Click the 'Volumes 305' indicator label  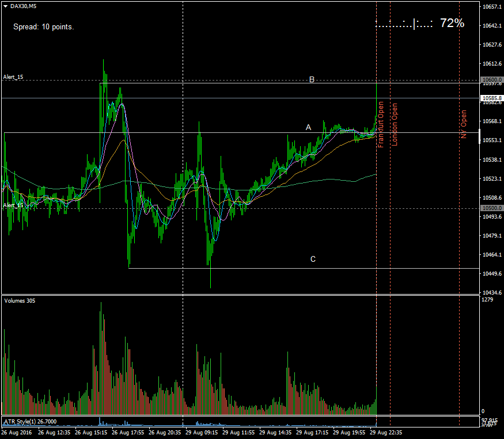click(x=19, y=300)
